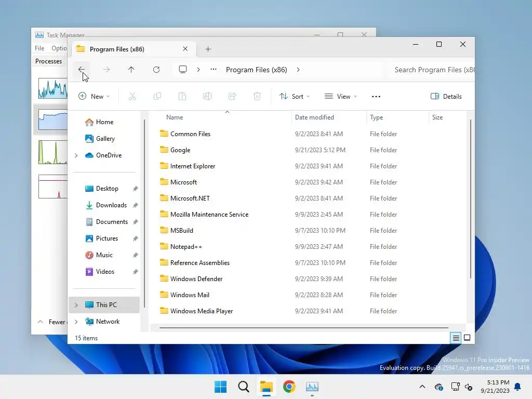Screen dimensions: 532x399
Task: Open the View dropdown
Action: 341,96
